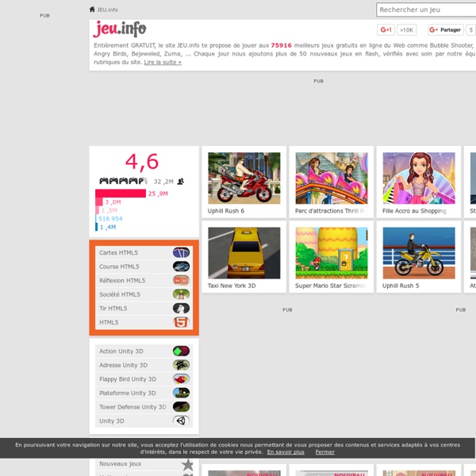The image size is (476, 476).
Task: Click the 'Flappy Bird Unity 3D' label
Action: pos(128,379)
